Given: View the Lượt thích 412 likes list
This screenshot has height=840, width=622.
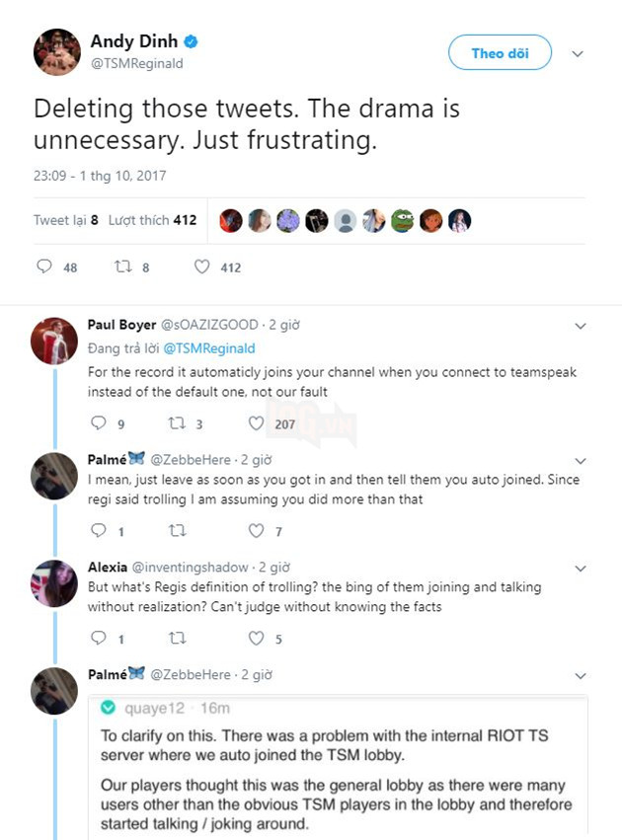Looking at the screenshot, I should pos(152,220).
